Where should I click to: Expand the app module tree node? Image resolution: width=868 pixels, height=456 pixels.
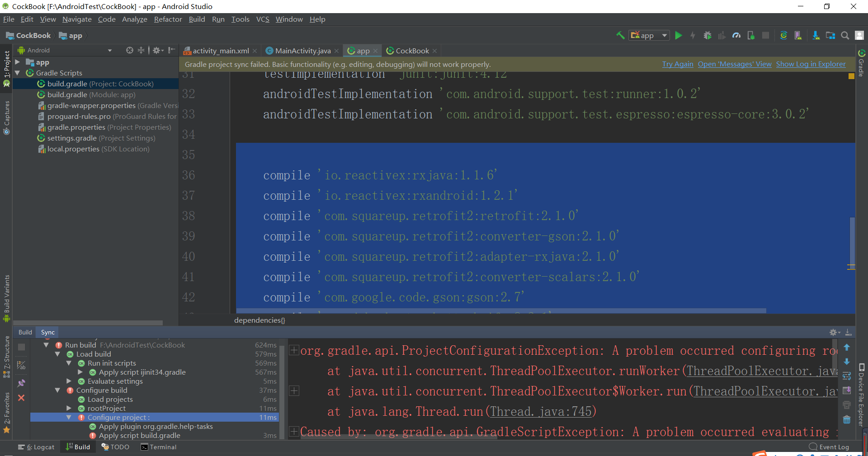(18, 62)
